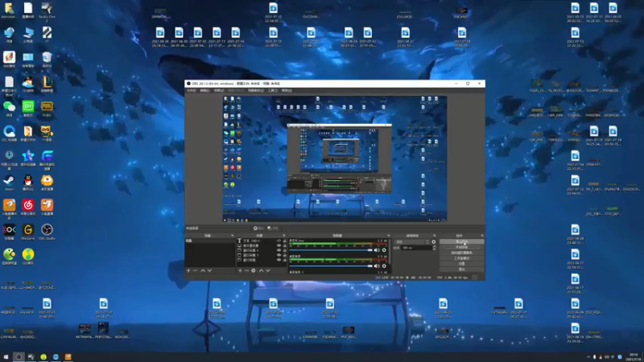Open Settings from OBS Controls
Image resolution: width=644 pixels, height=362 pixels.
pos(461,264)
